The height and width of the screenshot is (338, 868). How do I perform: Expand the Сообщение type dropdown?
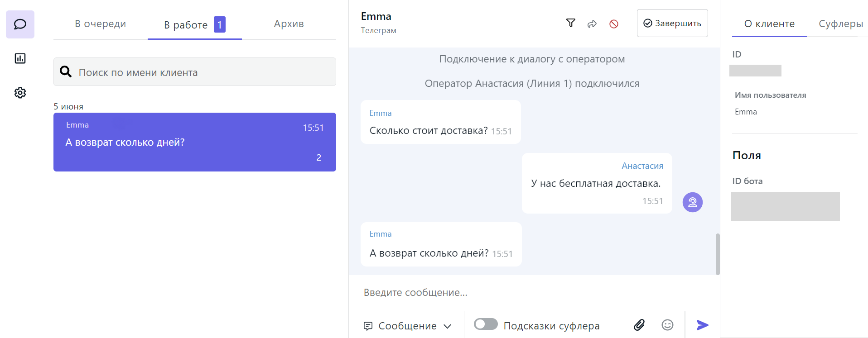coord(408,326)
